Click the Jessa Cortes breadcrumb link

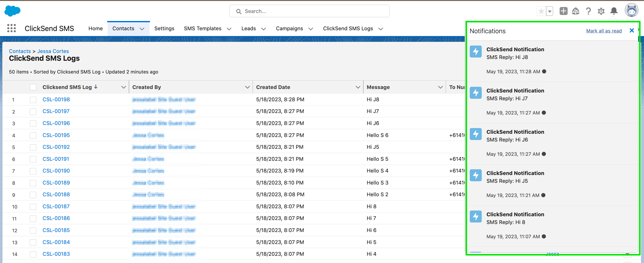click(x=53, y=51)
